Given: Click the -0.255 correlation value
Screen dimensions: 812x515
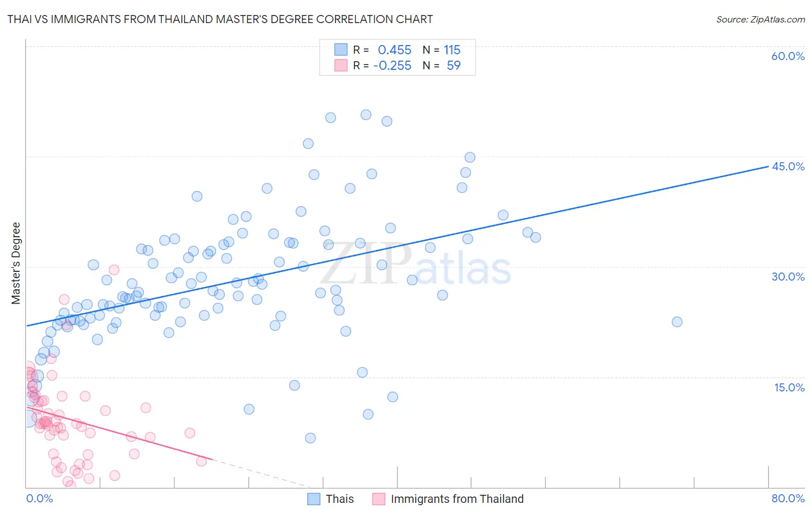Looking at the screenshot, I should [x=392, y=65].
